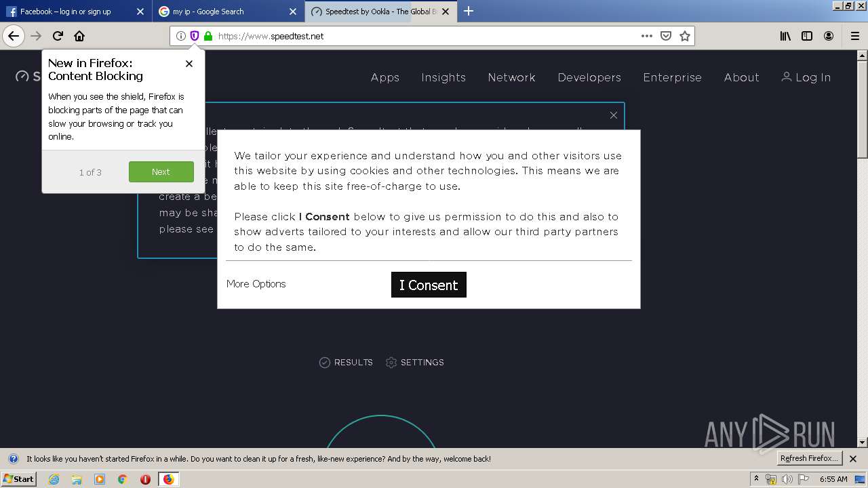Show hidden system tray icons
868x488 pixels.
pyautogui.click(x=756, y=479)
